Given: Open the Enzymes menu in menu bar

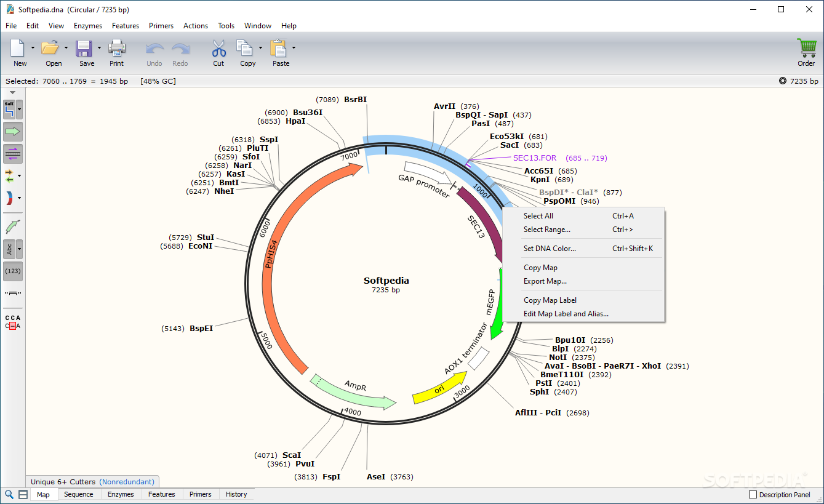Looking at the screenshot, I should pos(88,26).
